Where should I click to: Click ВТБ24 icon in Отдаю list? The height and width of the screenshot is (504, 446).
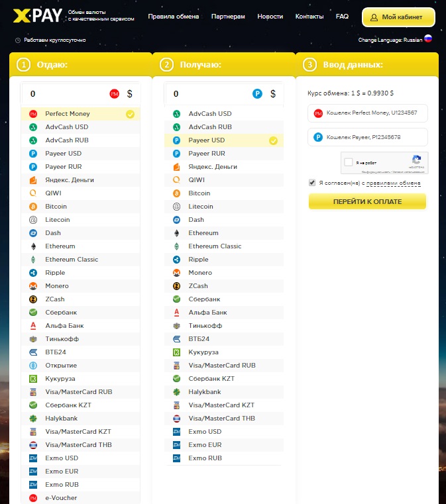coord(33,352)
